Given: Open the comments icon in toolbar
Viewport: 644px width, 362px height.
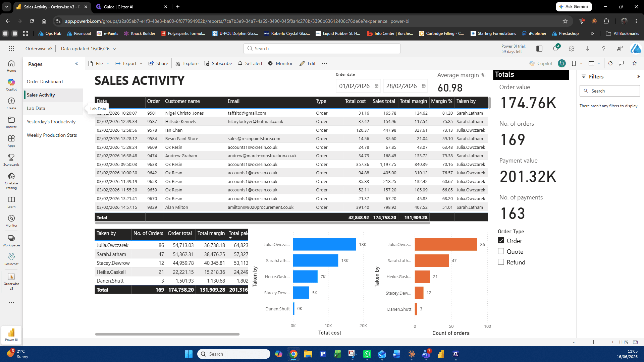Looking at the screenshot, I should (621, 63).
